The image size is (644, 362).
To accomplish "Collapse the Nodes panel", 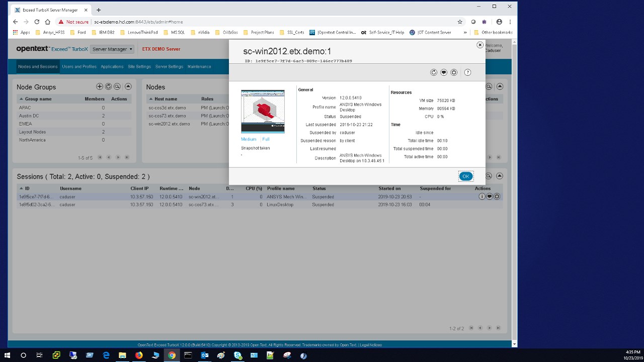I will pos(500,86).
